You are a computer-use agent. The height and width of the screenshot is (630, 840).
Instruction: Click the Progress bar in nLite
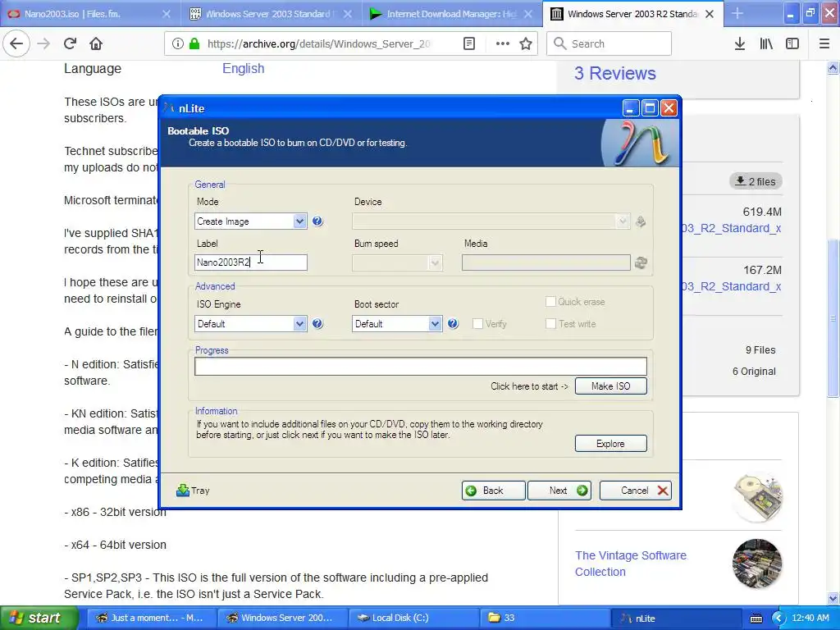point(421,367)
